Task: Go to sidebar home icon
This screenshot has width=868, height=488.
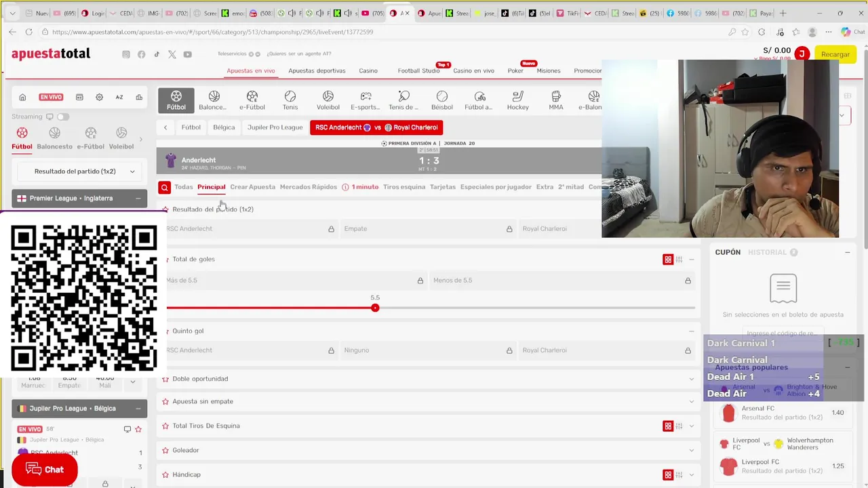Action: click(x=22, y=97)
